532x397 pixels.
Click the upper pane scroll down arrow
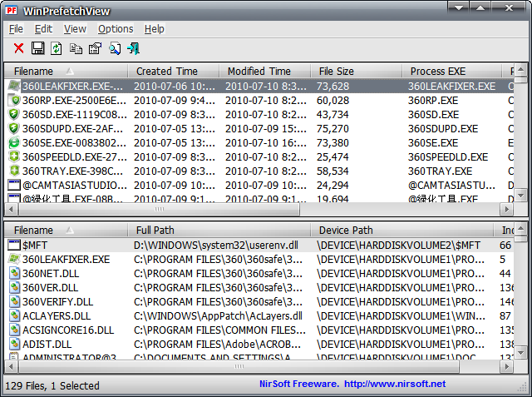[520, 195]
